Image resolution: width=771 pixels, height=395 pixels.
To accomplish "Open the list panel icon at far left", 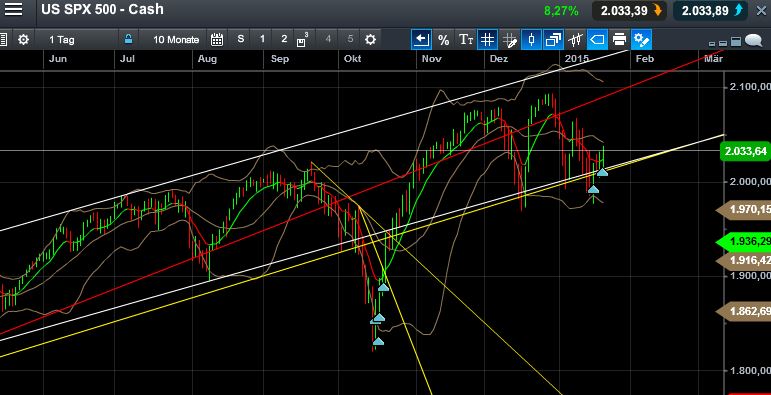I will pos(3,39).
